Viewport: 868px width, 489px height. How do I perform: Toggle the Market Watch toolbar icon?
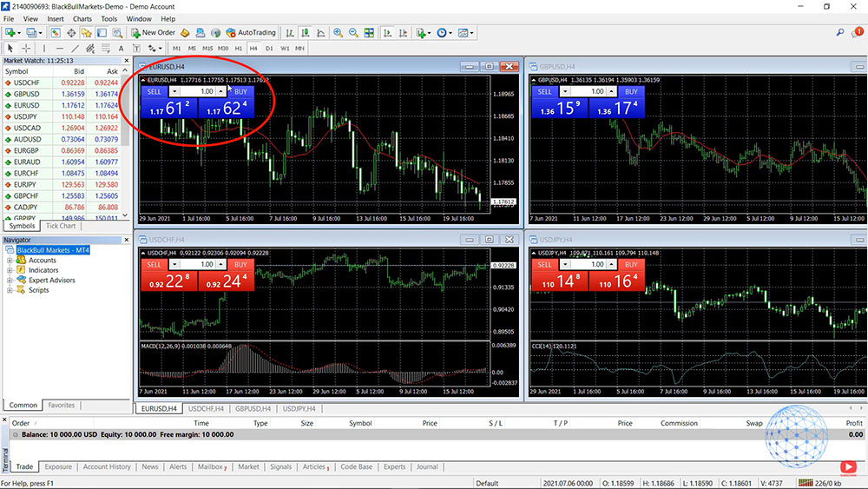pos(56,33)
